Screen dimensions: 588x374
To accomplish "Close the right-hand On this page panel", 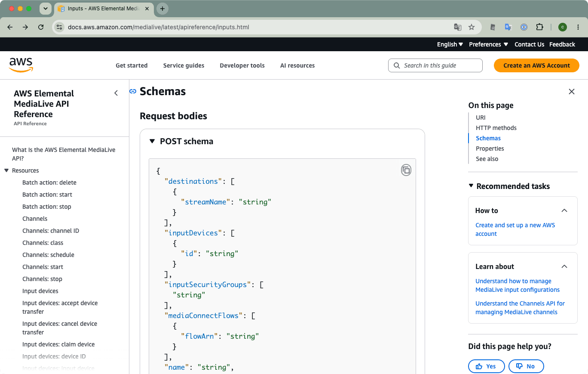I will [x=572, y=91].
